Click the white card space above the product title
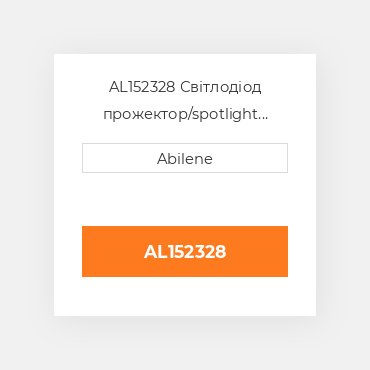 pyautogui.click(x=185, y=67)
